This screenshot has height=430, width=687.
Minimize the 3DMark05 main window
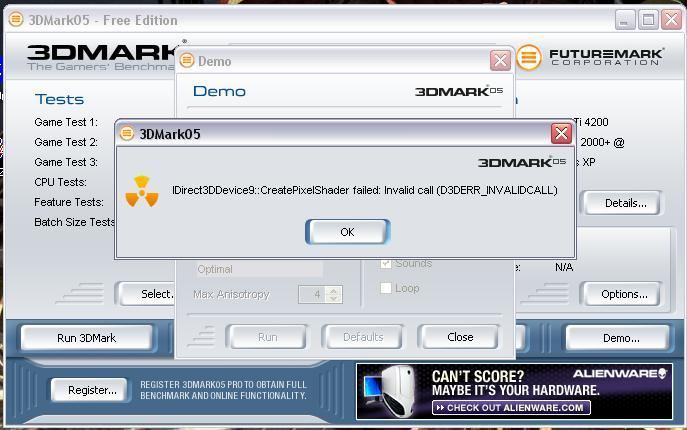pyautogui.click(x=624, y=20)
